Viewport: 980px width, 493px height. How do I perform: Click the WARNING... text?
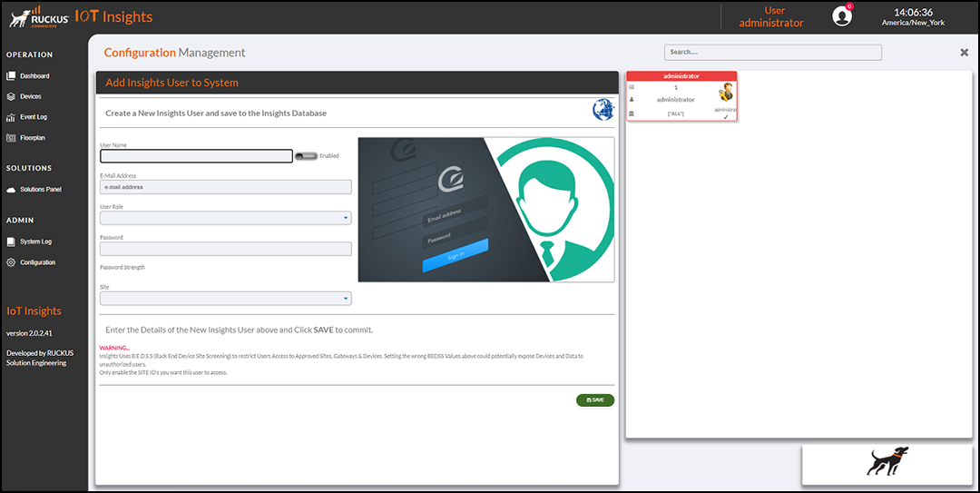(114, 348)
